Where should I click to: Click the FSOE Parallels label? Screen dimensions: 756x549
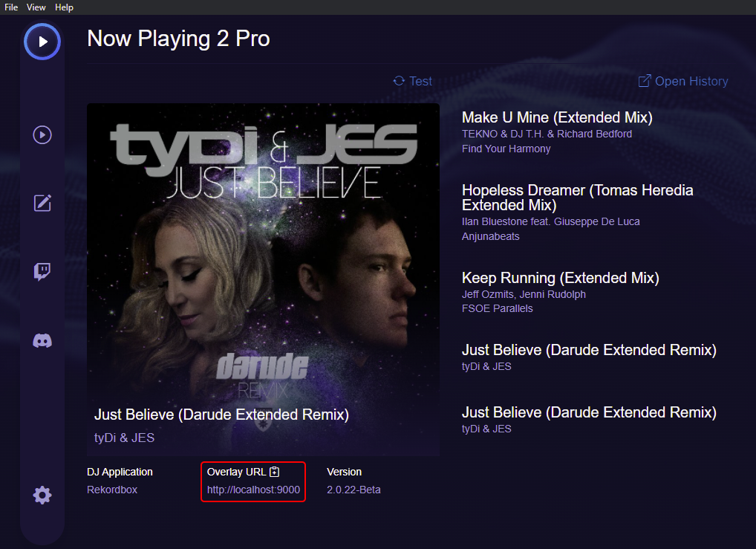[497, 308]
